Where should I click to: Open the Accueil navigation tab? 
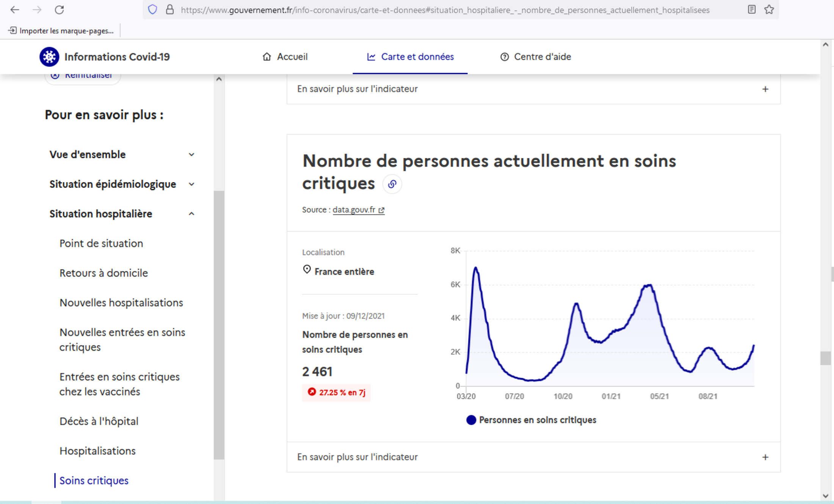(x=285, y=57)
